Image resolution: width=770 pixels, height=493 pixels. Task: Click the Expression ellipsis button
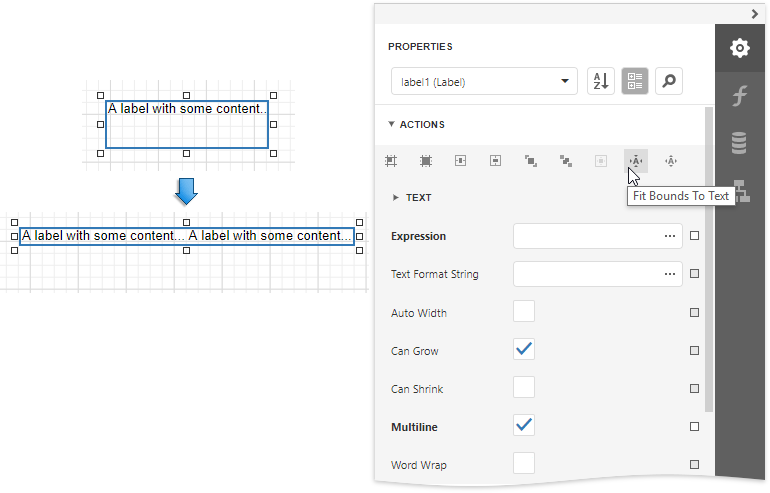(x=669, y=236)
